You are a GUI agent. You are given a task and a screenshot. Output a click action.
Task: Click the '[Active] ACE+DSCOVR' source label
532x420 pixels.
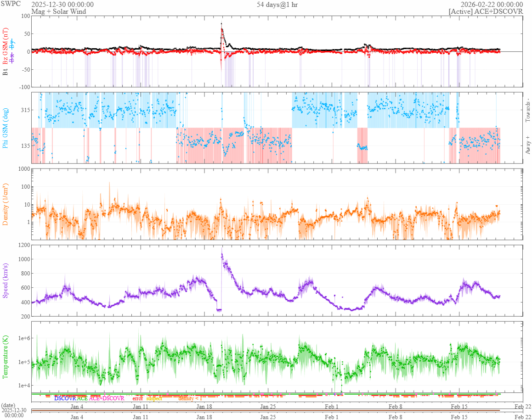click(x=486, y=11)
